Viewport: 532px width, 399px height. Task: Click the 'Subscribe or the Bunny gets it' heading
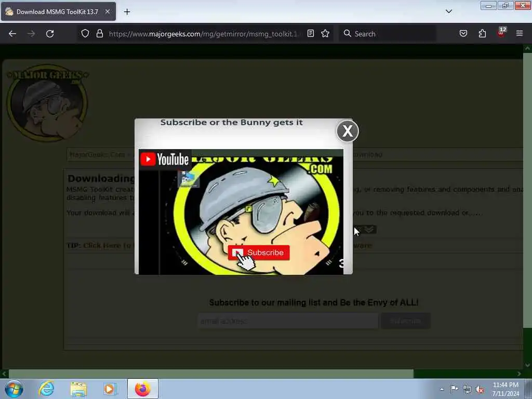(231, 123)
